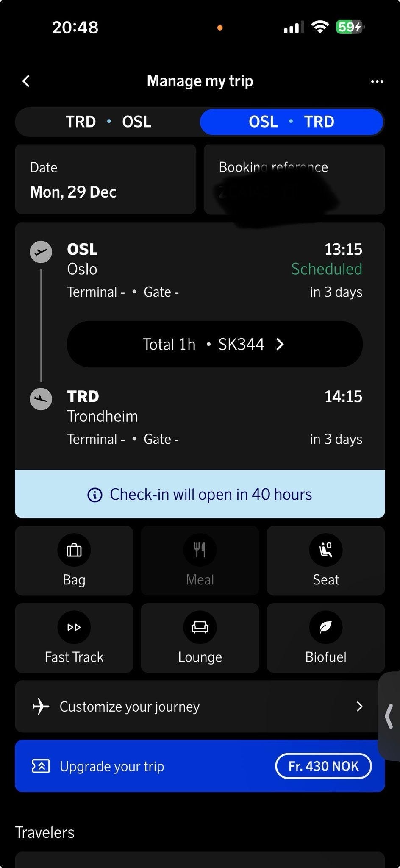Expand the side panel handle arrow

pyautogui.click(x=389, y=716)
